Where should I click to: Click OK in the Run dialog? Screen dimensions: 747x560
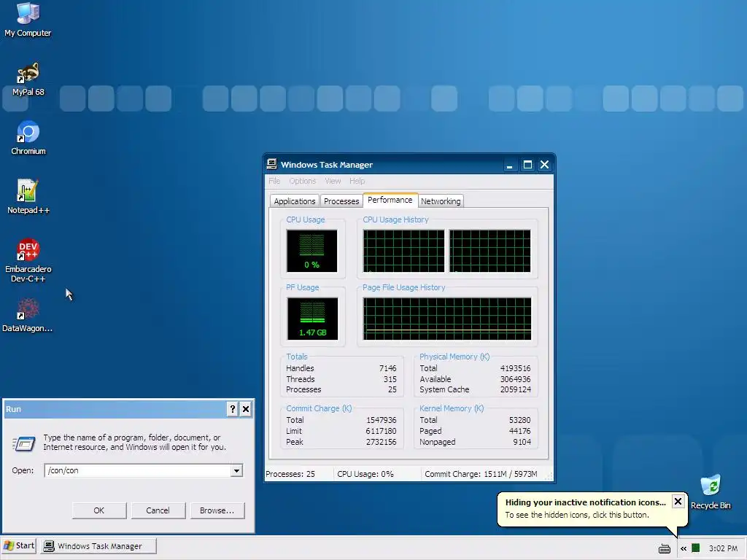coord(99,510)
